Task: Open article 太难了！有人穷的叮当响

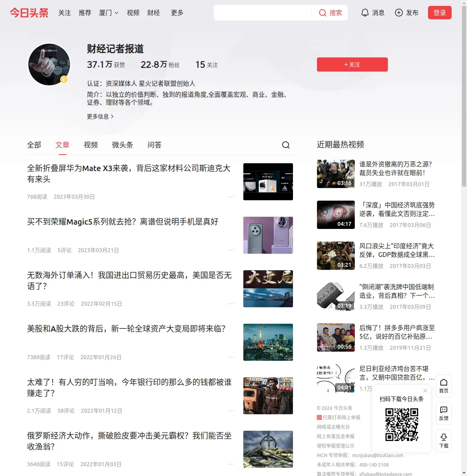Action: coord(130,388)
